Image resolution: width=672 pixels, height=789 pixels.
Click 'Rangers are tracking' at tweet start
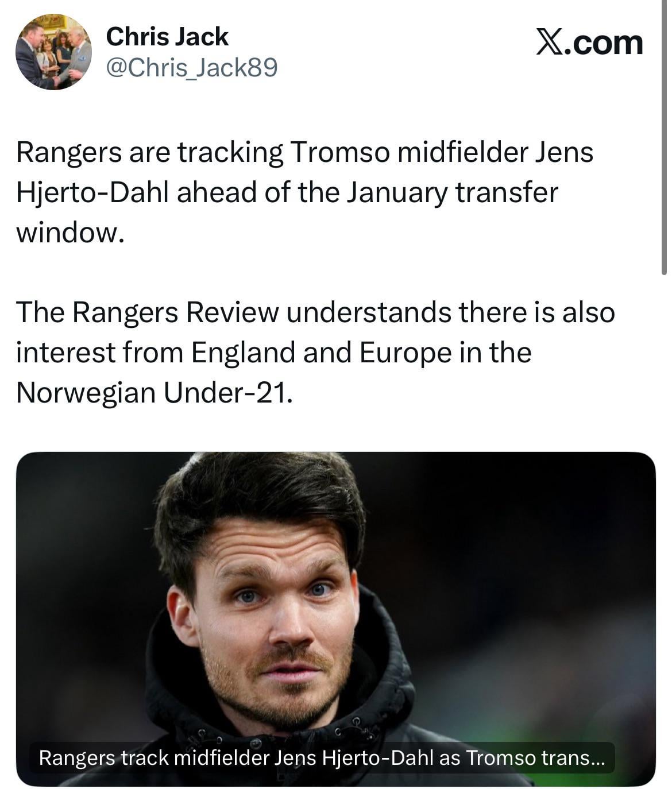tap(149, 153)
